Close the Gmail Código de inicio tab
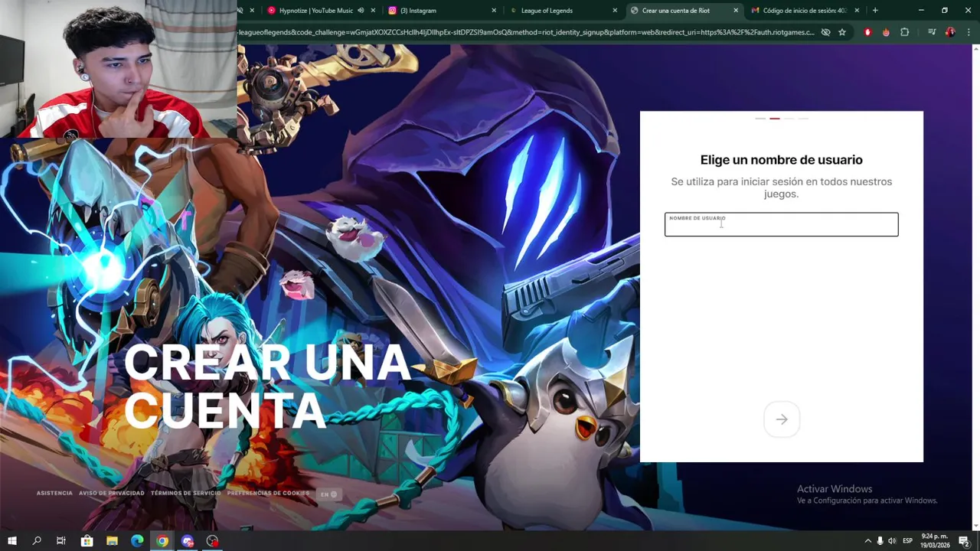980x551 pixels. 857,11
